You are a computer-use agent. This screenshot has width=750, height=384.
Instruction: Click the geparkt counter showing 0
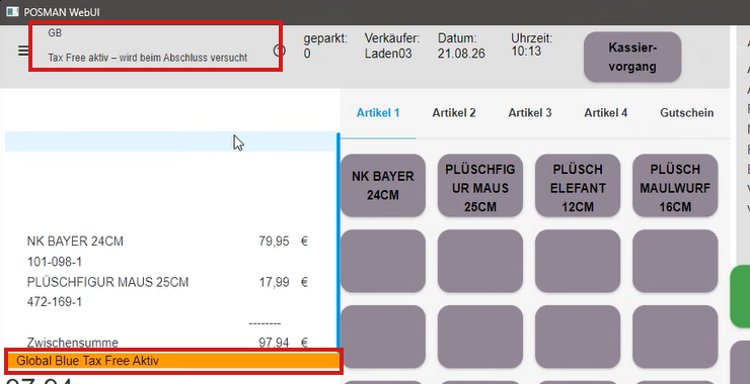click(325, 46)
